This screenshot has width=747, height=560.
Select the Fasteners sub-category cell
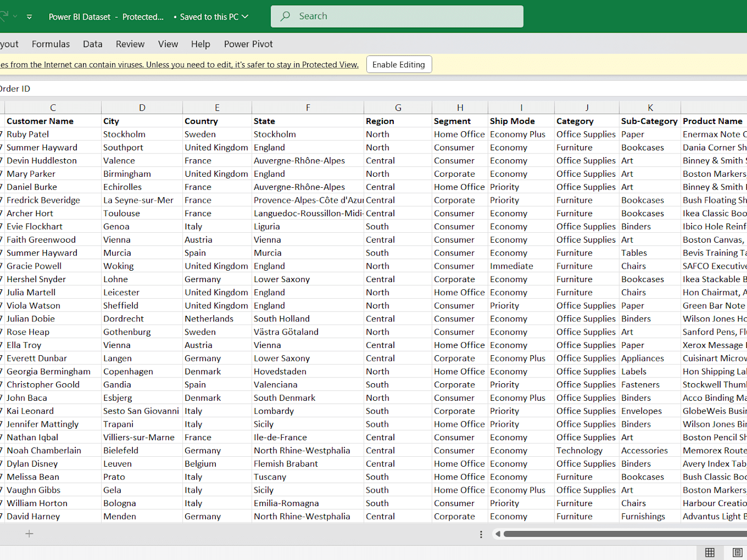click(650, 385)
